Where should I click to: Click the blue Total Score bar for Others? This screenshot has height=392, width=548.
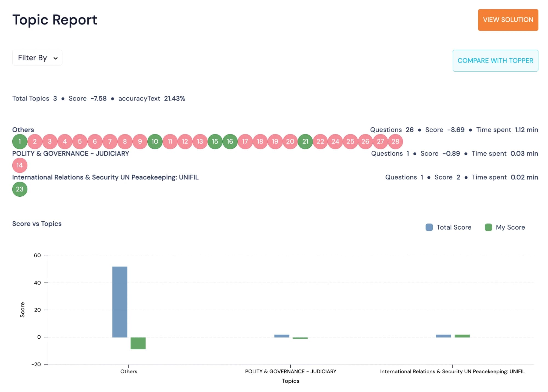[120, 302]
